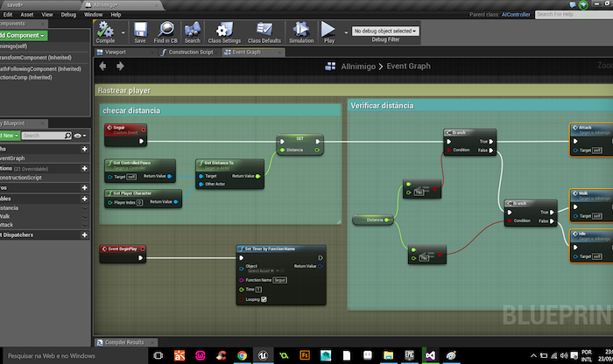613x364 pixels.
Task: Toggle visibility of the Distancia variable
Action: 85,208
